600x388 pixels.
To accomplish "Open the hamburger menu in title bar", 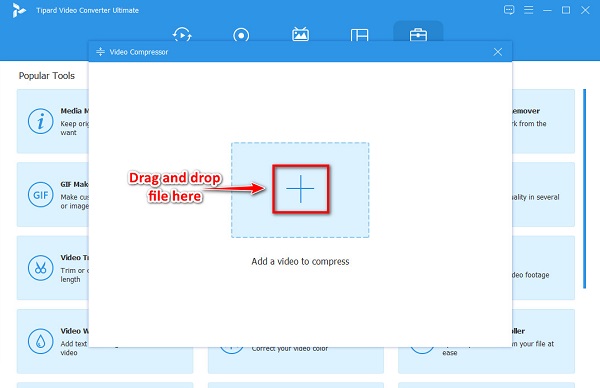I will coord(528,10).
